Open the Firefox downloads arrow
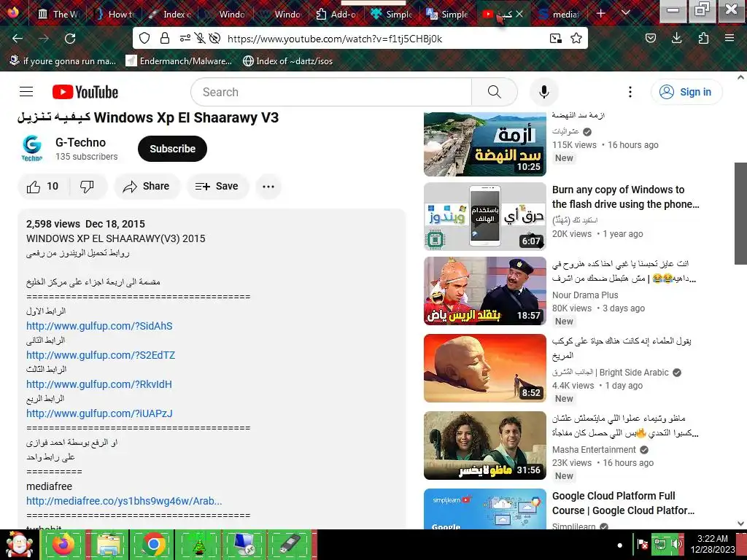Image resolution: width=747 pixels, height=560 pixels. click(x=676, y=39)
